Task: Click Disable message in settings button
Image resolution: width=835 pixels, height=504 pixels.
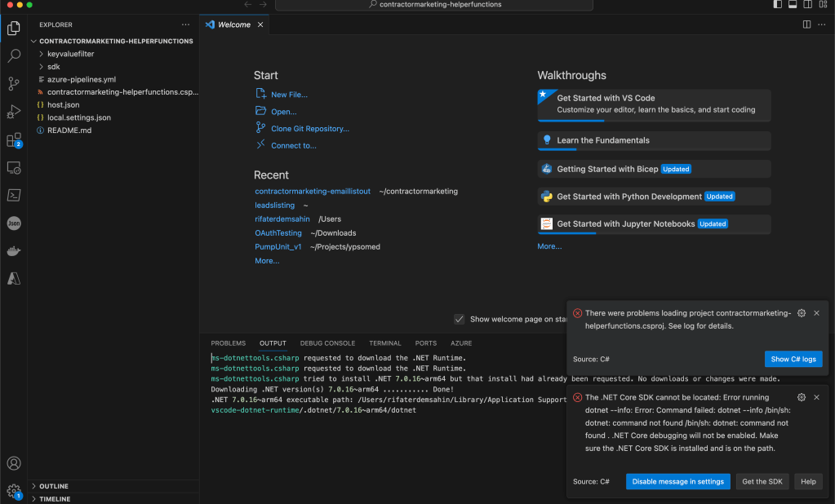Action: tap(678, 482)
